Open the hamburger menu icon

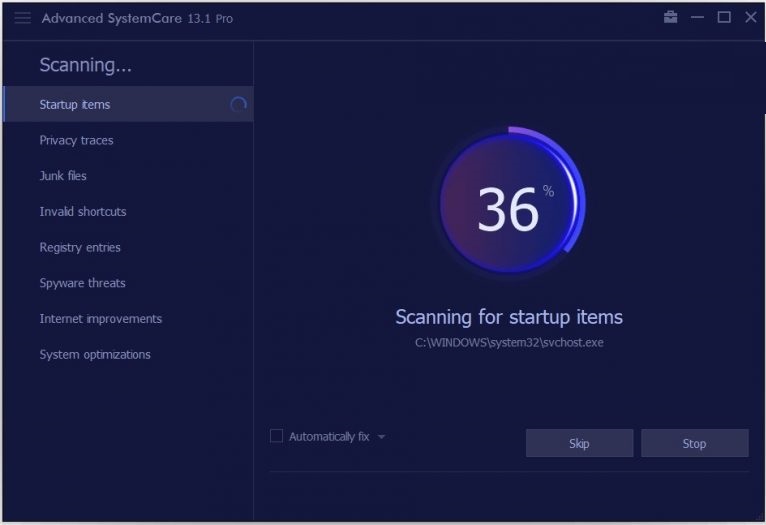pos(22,19)
